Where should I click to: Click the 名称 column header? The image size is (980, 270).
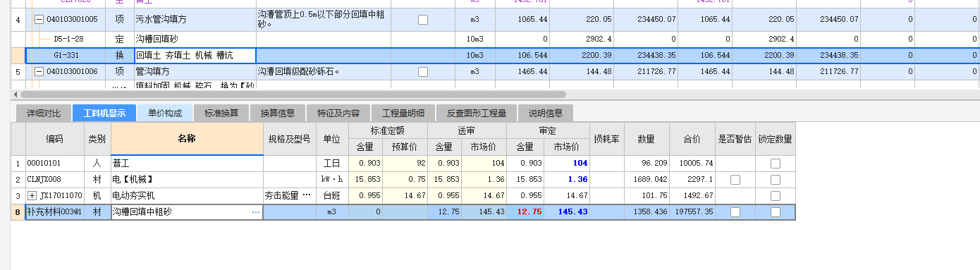coord(187,139)
